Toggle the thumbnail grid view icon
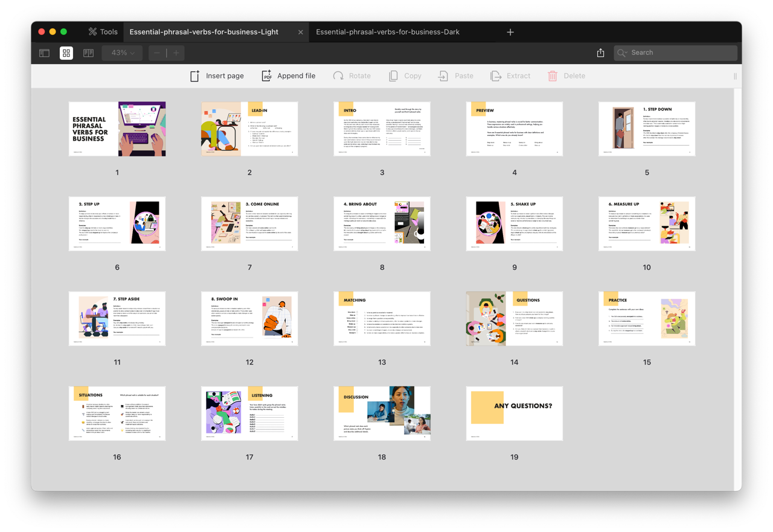The image size is (773, 532). tap(66, 53)
